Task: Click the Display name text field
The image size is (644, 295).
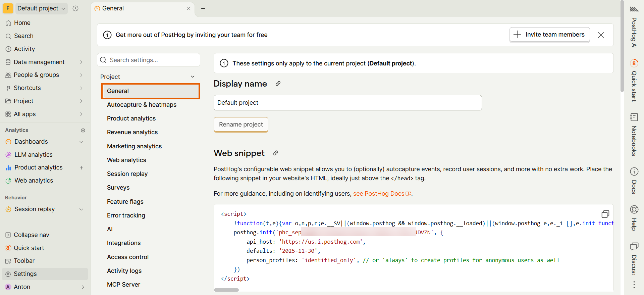Action: [347, 103]
